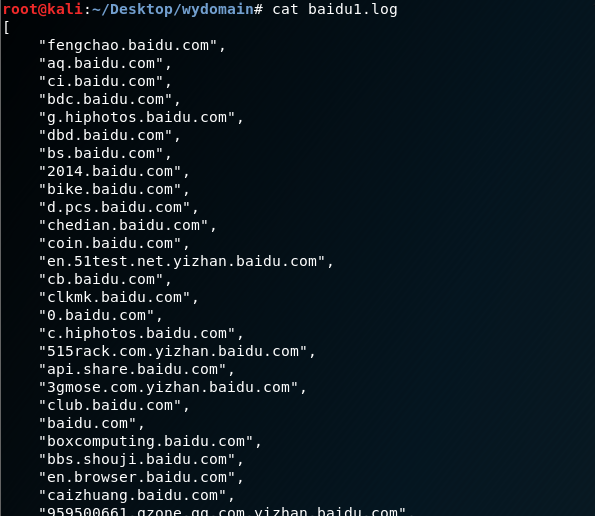Click the dbd.baidu.com entry
This screenshot has width=595, height=516.
pyautogui.click(x=110, y=135)
